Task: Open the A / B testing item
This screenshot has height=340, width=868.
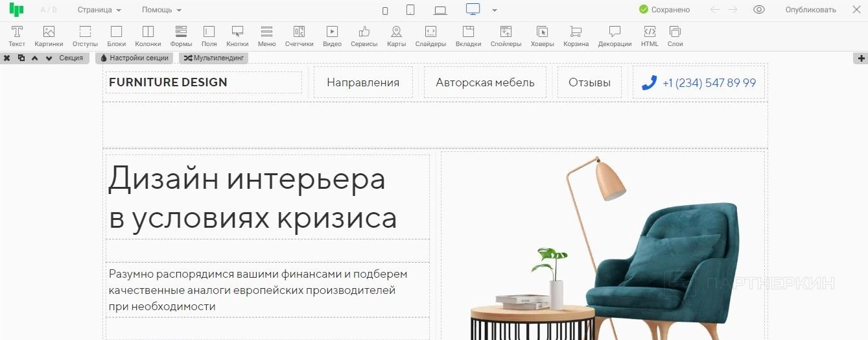Action: point(49,10)
